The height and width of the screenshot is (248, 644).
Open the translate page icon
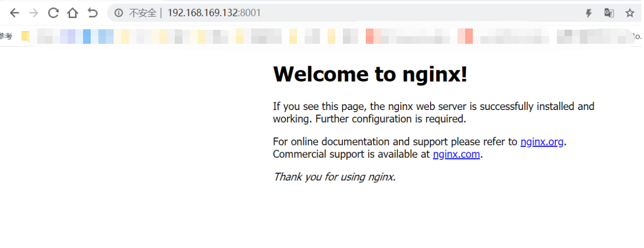click(x=609, y=13)
